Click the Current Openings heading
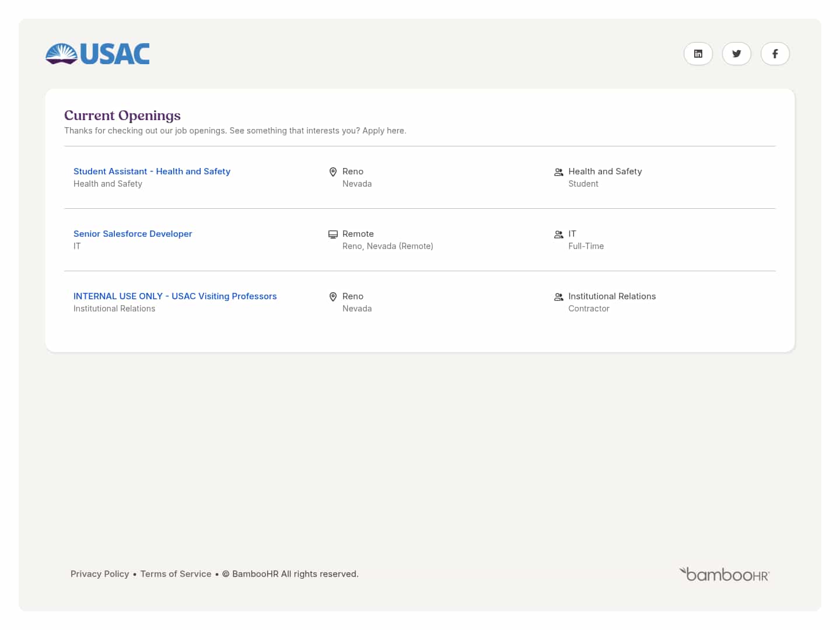840x630 pixels. point(123,116)
